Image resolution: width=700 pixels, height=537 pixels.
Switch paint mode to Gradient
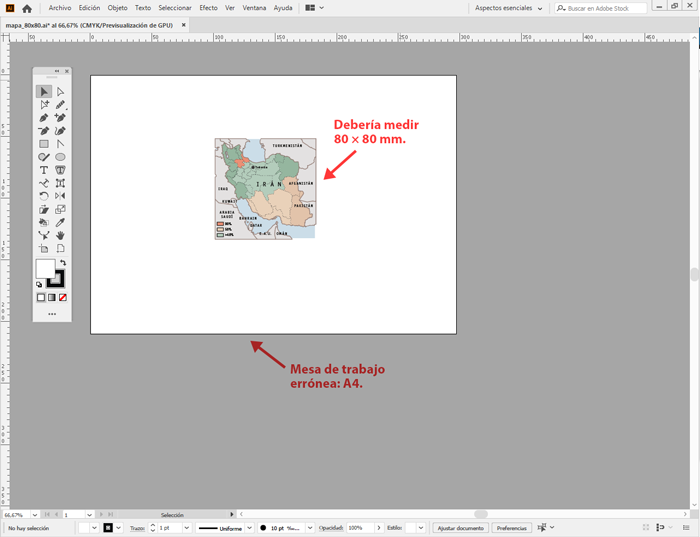click(x=52, y=297)
